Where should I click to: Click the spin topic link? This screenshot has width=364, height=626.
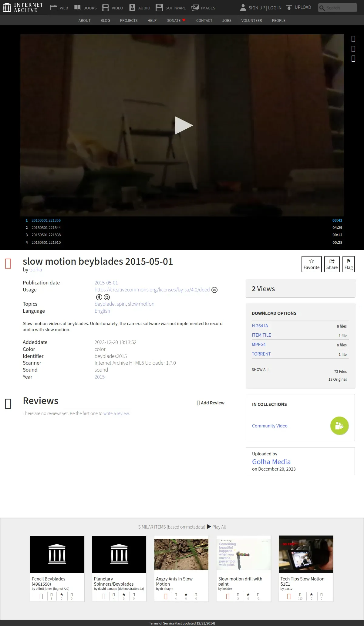(x=121, y=304)
